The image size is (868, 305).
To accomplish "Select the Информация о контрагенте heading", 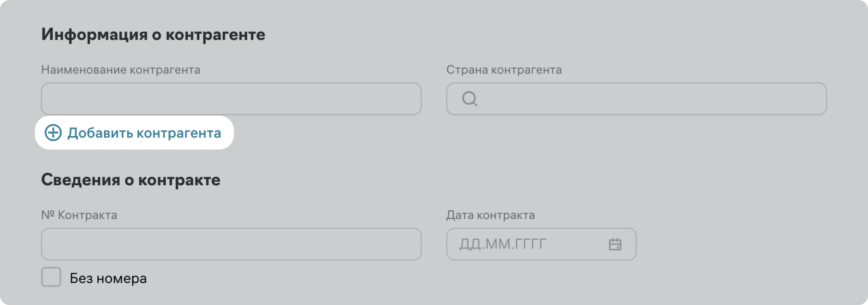I will click(x=153, y=34).
